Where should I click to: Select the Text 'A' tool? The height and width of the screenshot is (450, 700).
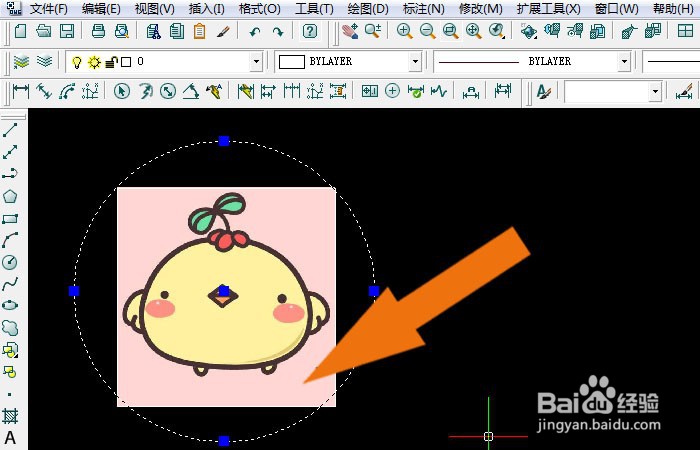coord(10,438)
